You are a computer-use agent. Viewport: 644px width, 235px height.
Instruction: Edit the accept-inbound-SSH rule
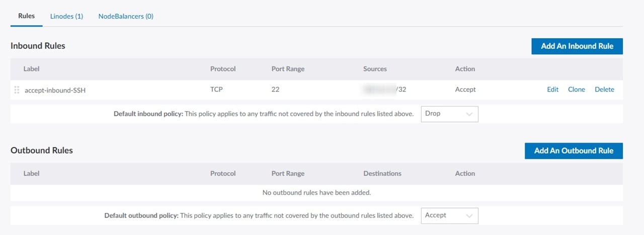point(552,89)
